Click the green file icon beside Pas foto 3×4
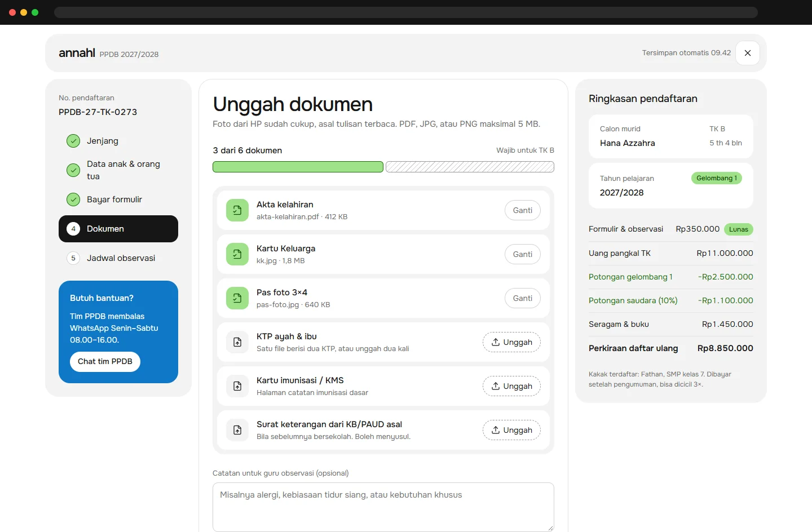812x532 pixels. [237, 298]
